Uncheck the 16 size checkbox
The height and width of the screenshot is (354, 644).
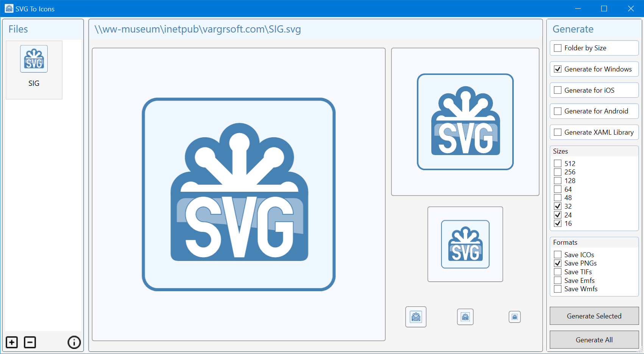tap(558, 224)
